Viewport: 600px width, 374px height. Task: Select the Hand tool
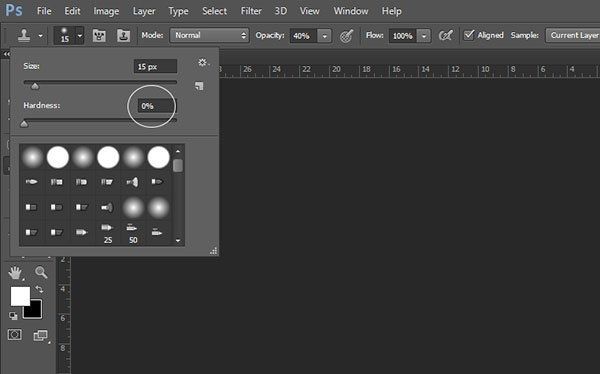[15, 273]
